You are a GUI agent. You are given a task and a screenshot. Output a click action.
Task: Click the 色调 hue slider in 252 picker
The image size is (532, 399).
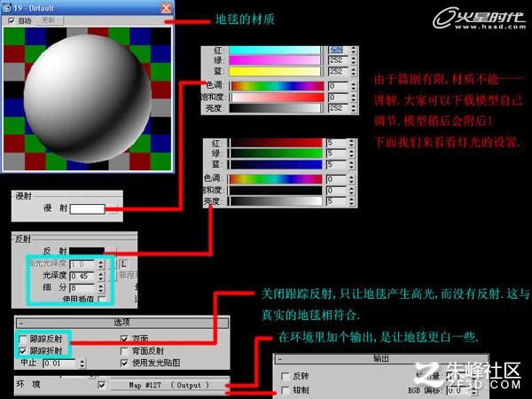(277, 86)
